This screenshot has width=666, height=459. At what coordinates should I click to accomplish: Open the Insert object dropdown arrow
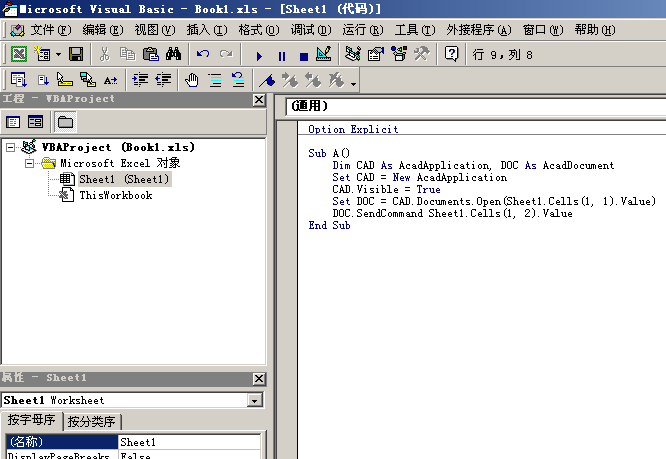point(59,54)
